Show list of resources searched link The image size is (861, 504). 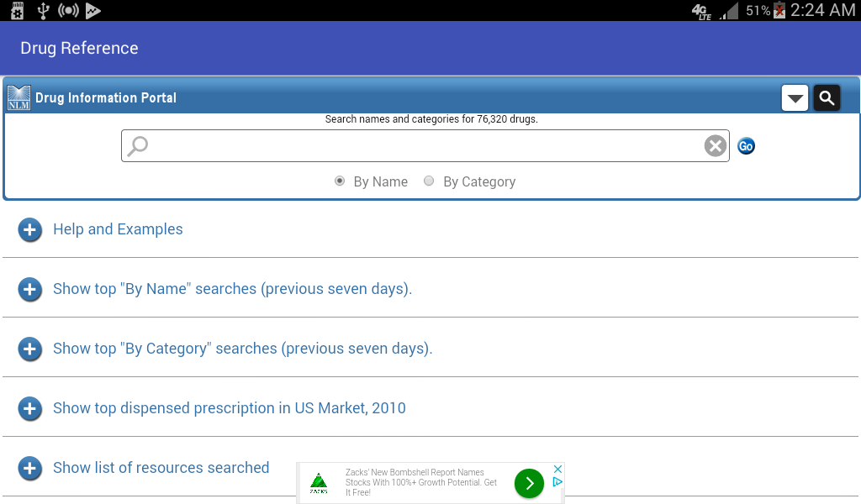click(161, 468)
